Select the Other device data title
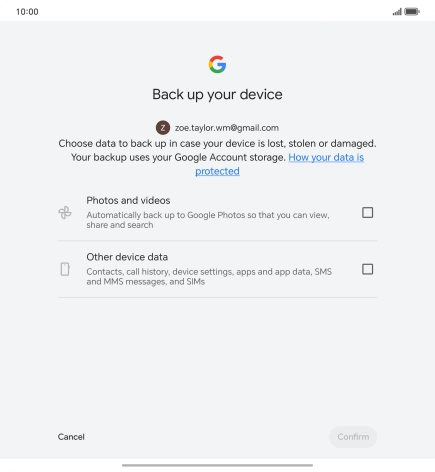The height and width of the screenshot is (472, 435). pyautogui.click(x=127, y=257)
